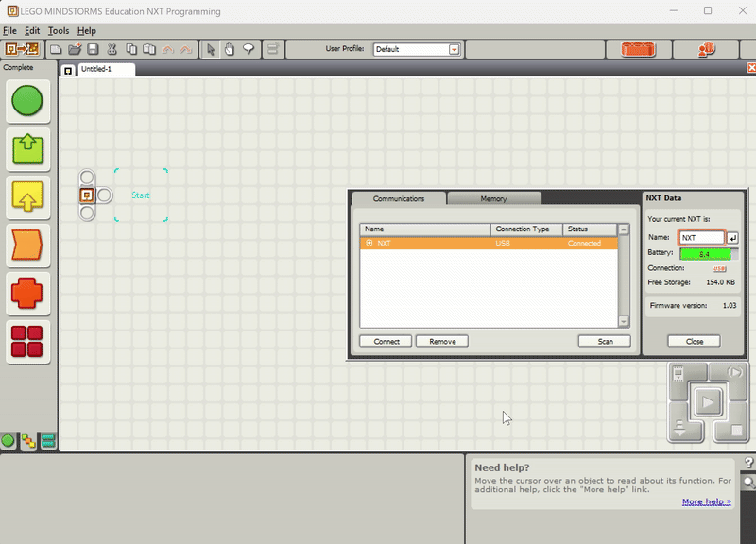Open the User Profile dropdown

(x=454, y=49)
